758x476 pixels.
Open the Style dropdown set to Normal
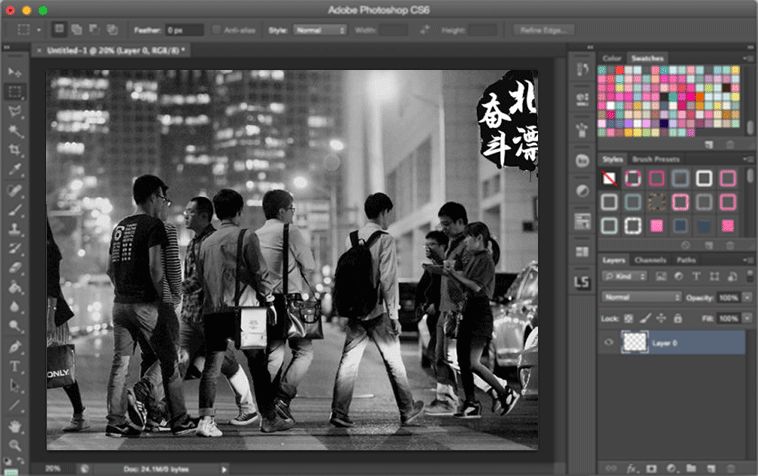tap(320, 30)
